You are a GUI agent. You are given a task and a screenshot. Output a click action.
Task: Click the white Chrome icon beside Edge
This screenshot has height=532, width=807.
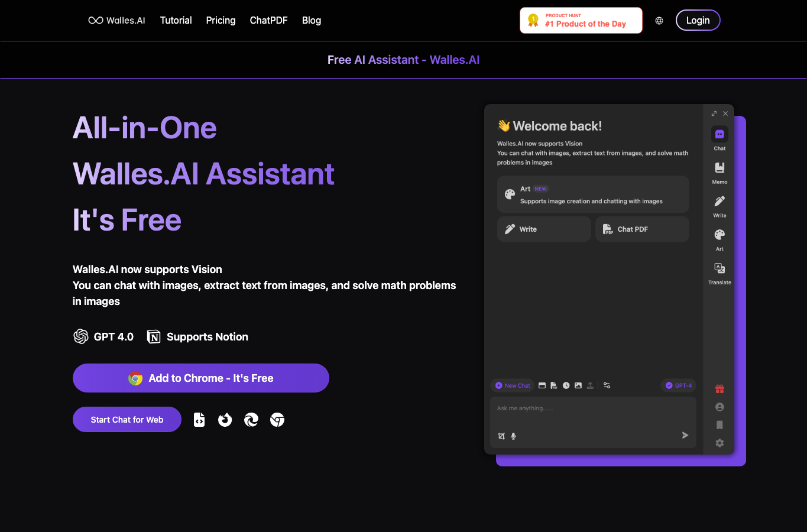pyautogui.click(x=277, y=420)
